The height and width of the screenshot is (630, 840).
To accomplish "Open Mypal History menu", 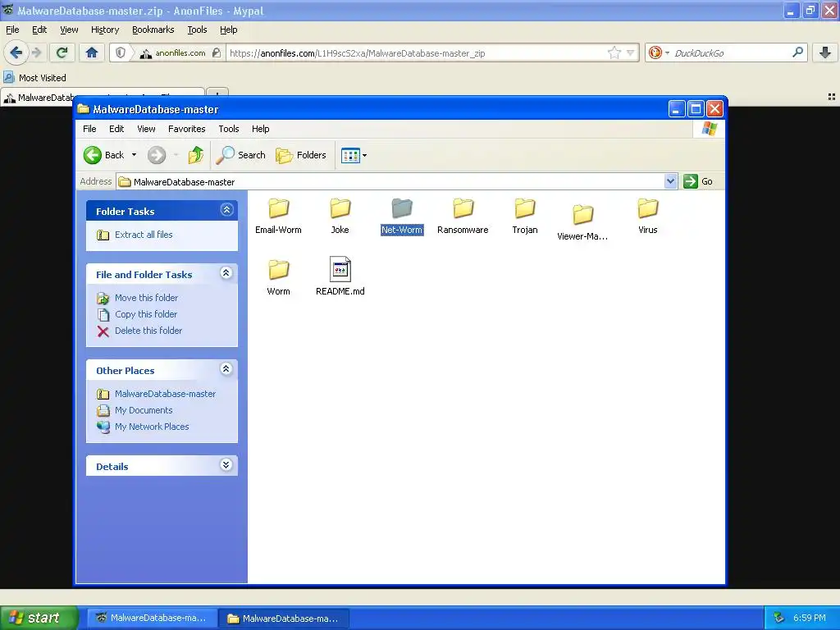I will pos(105,30).
